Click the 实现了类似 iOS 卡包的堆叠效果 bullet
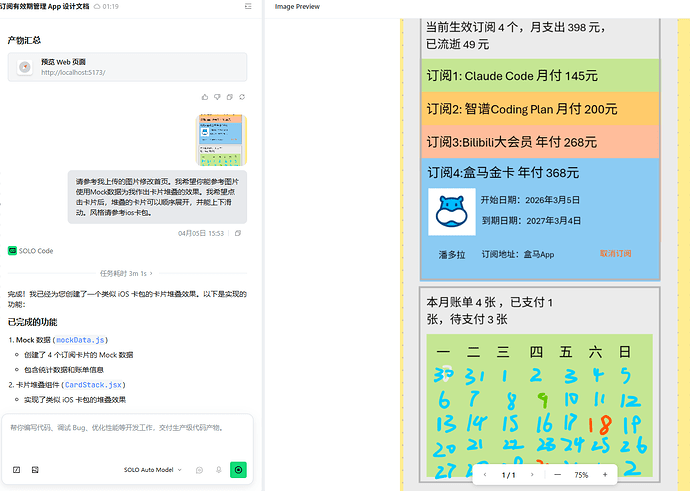 click(x=75, y=400)
